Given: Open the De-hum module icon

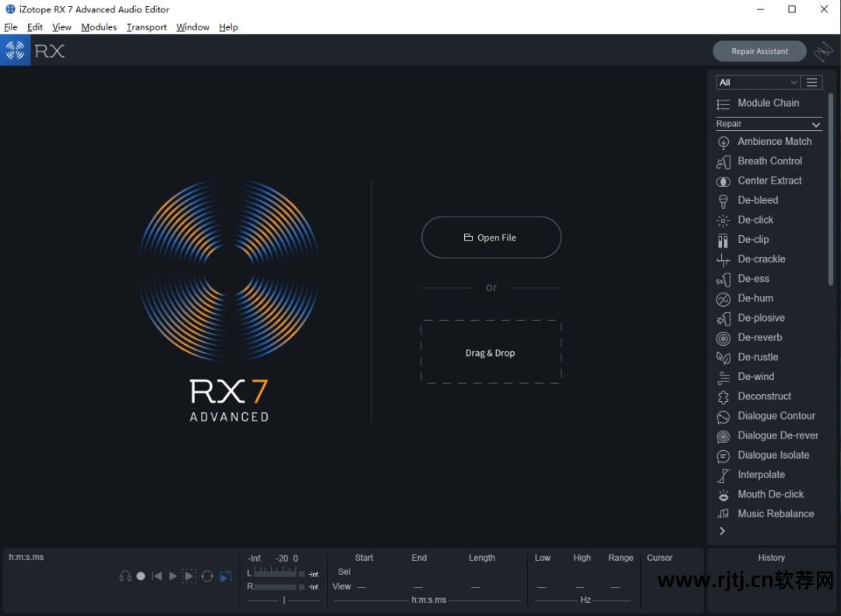Looking at the screenshot, I should 723,299.
